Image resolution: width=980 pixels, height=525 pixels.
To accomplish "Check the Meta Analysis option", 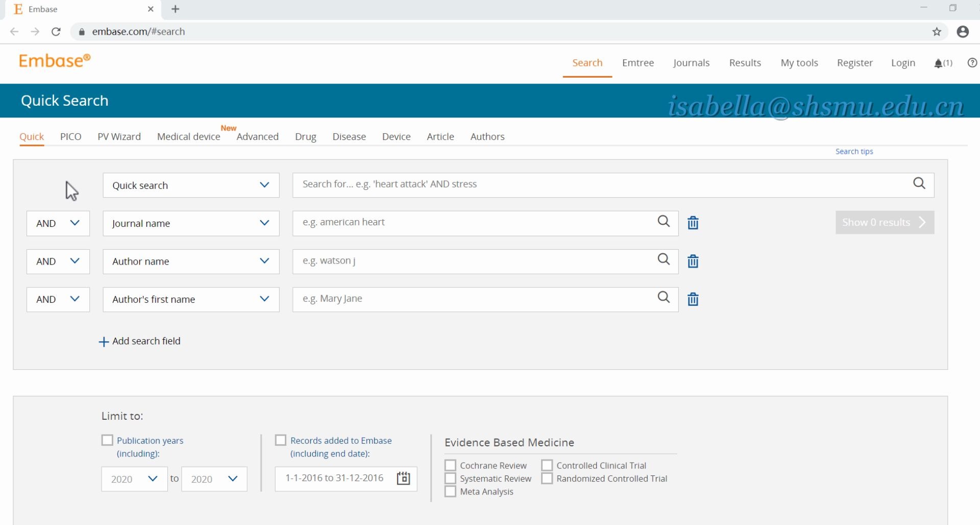I will click(x=450, y=491).
